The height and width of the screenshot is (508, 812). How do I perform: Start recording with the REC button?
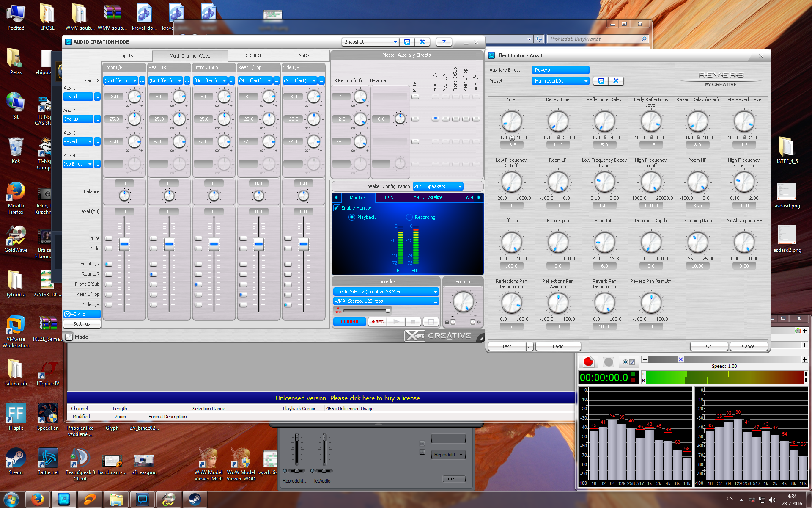point(377,322)
